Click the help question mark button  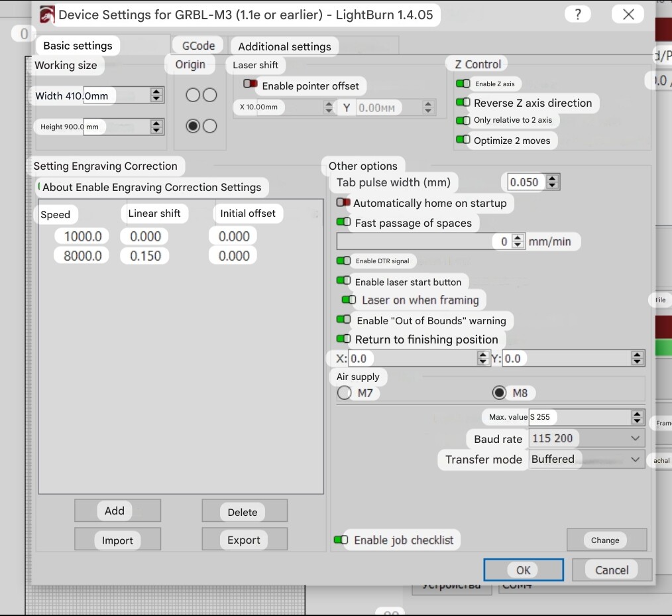578,15
